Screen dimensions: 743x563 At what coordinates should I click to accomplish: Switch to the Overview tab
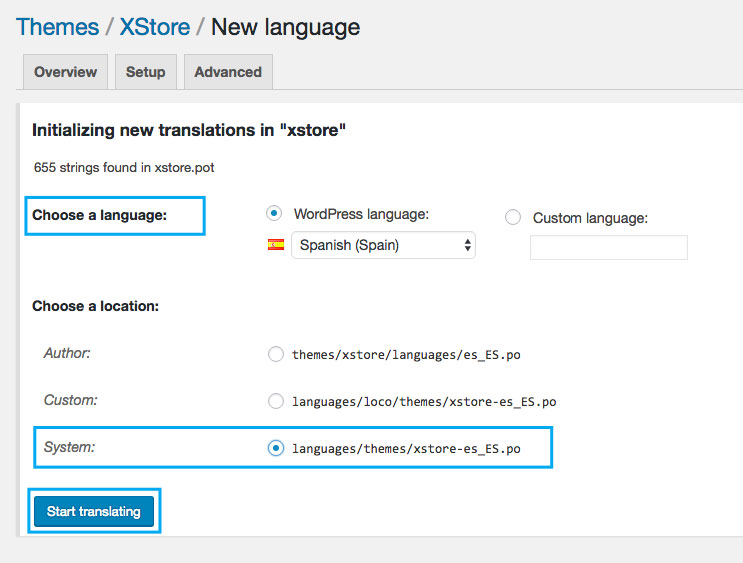[65, 72]
